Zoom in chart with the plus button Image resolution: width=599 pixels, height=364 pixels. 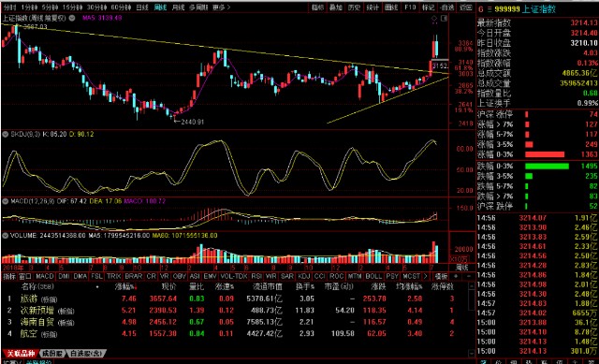coord(456,276)
